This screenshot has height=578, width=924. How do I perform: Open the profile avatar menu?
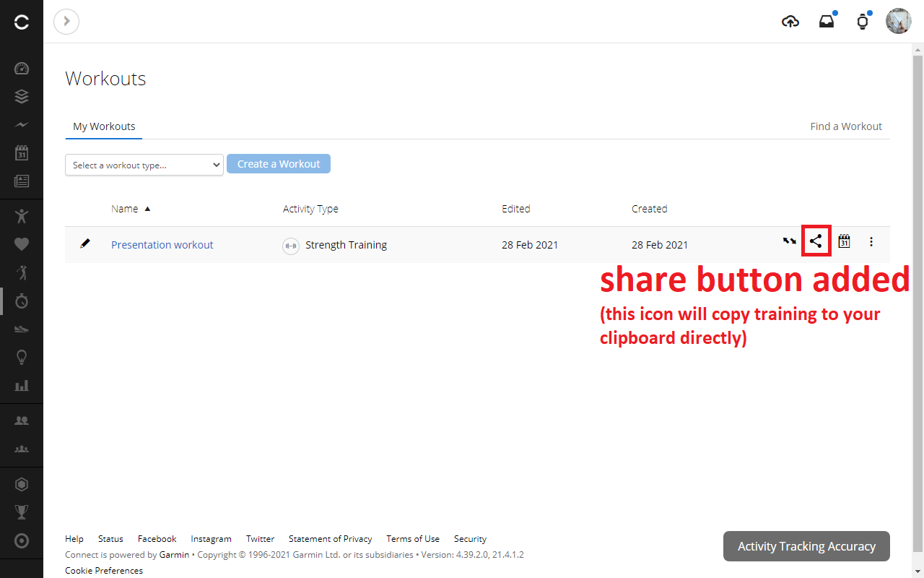click(899, 21)
